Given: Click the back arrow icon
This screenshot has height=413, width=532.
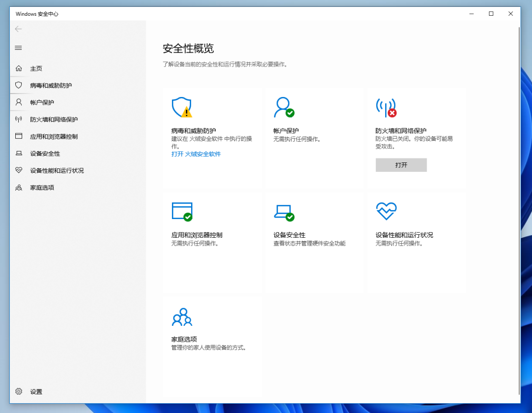Looking at the screenshot, I should [18, 29].
